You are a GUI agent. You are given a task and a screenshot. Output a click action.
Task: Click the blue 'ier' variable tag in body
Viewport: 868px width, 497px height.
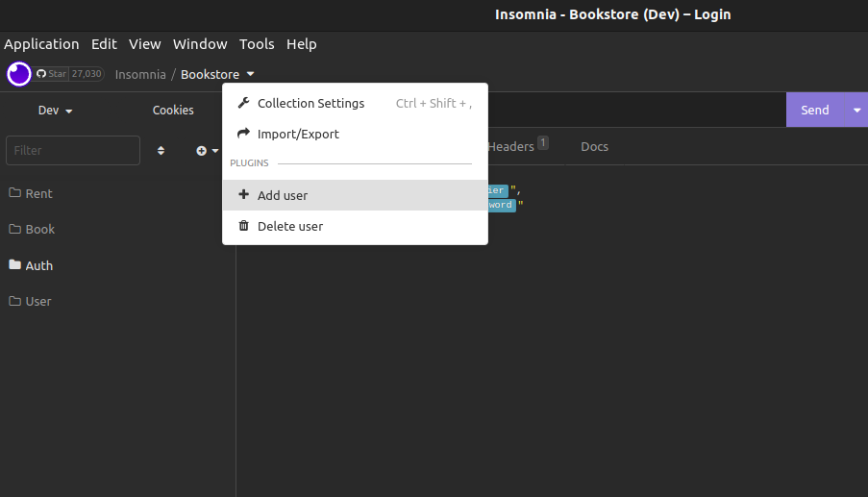[x=498, y=190]
